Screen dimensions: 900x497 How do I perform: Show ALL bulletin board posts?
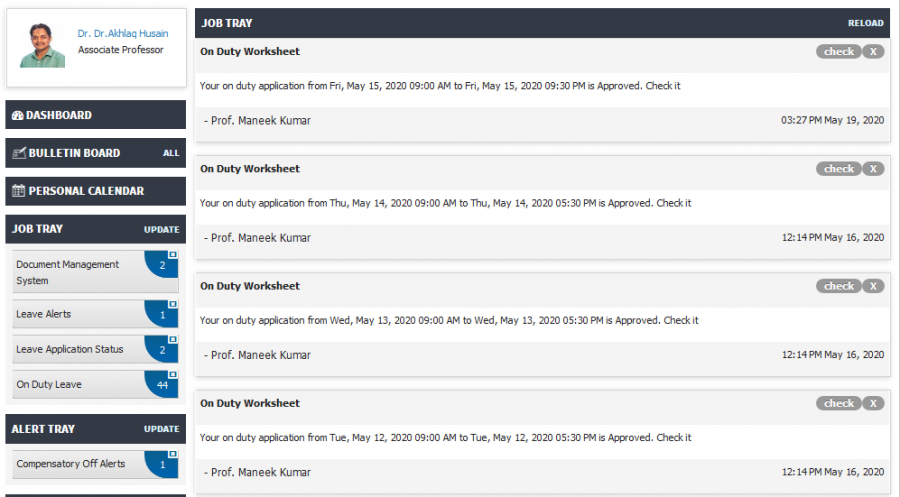tap(171, 153)
